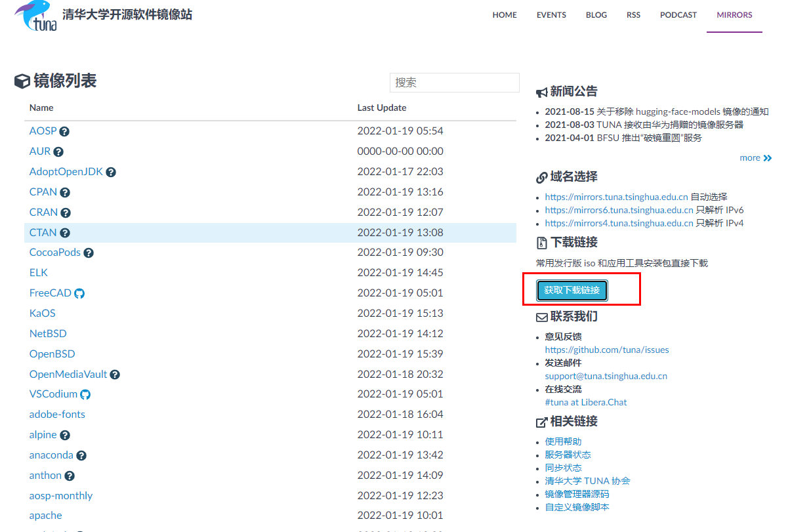Open the anaconda mirror link
The height and width of the screenshot is (532, 790).
[52, 455]
